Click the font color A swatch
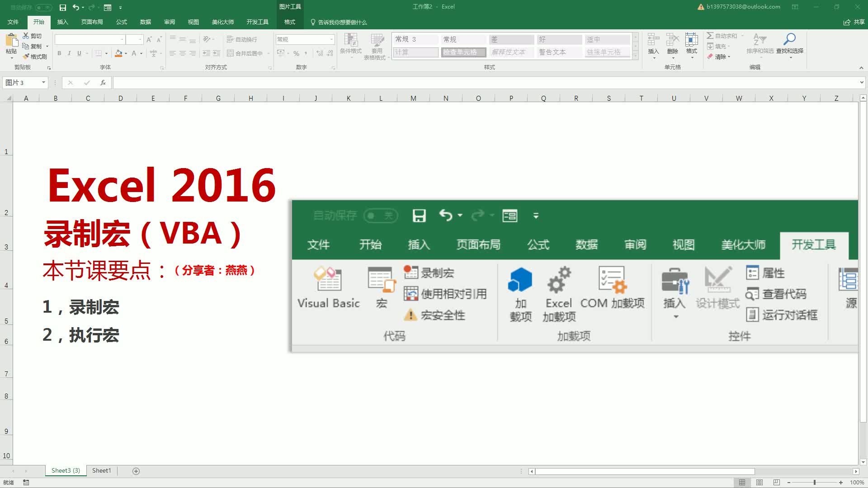This screenshot has width=868, height=488. pyautogui.click(x=134, y=53)
